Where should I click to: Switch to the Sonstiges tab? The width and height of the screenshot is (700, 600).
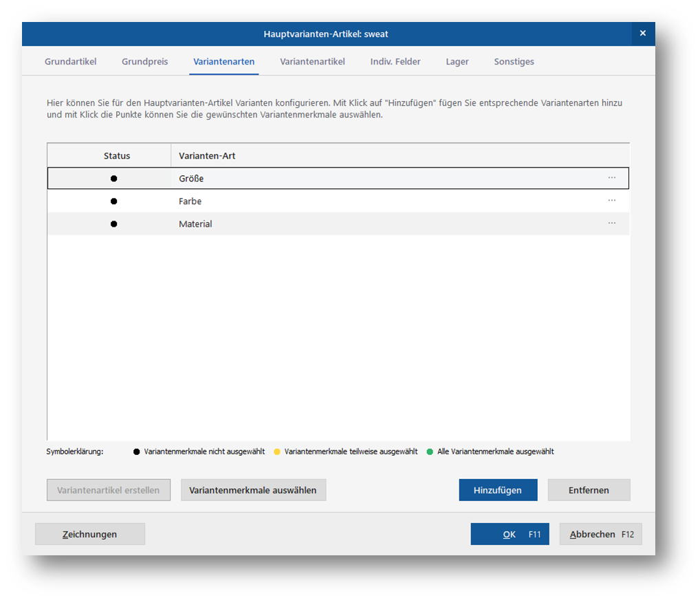514,62
